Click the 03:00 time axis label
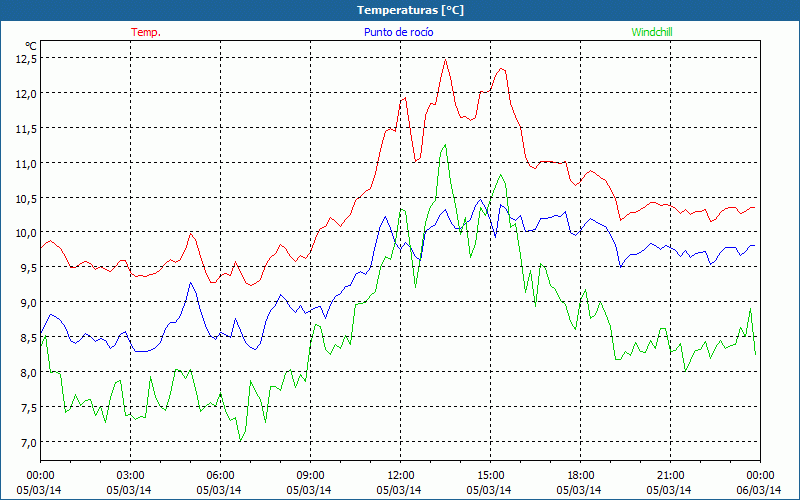This screenshot has height=500, width=800. coord(130,476)
